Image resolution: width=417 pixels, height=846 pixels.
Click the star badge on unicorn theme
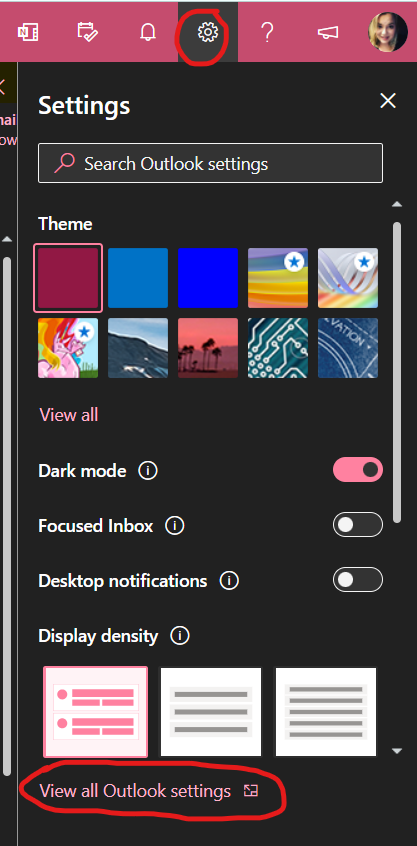click(84, 332)
